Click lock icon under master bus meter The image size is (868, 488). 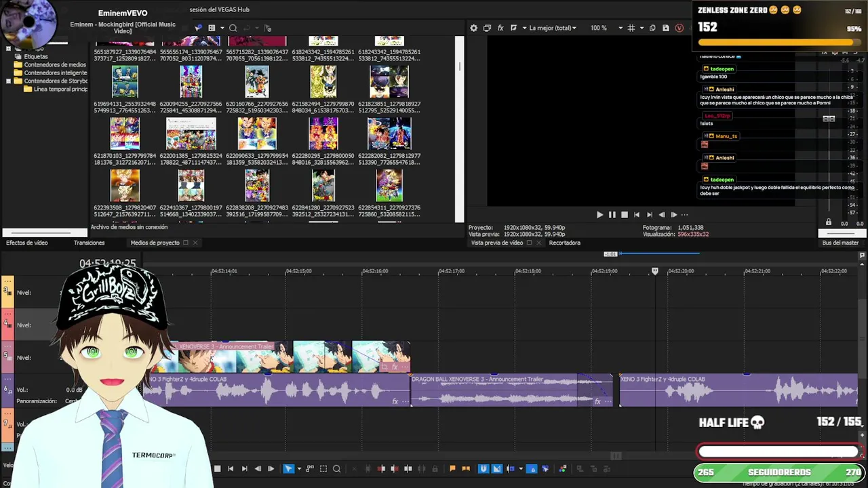[x=828, y=222]
